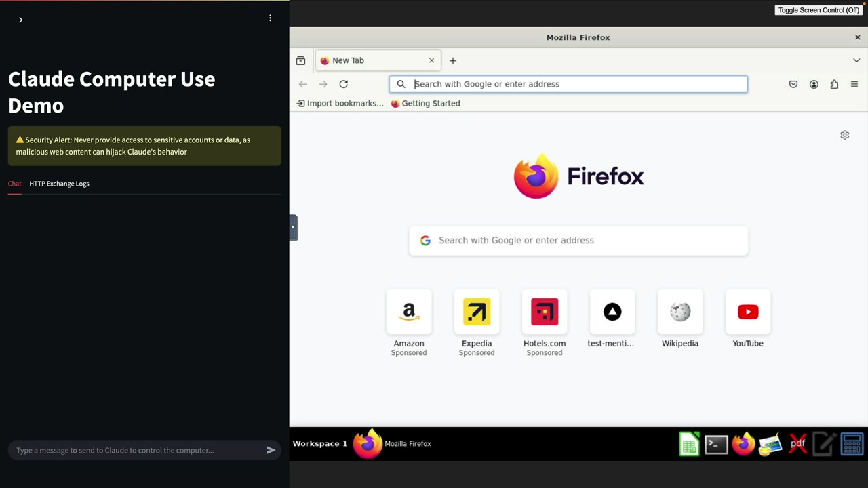Image resolution: width=868 pixels, height=488 pixels.
Task: Close the Mozilla Firefox window
Action: pyautogui.click(x=857, y=37)
